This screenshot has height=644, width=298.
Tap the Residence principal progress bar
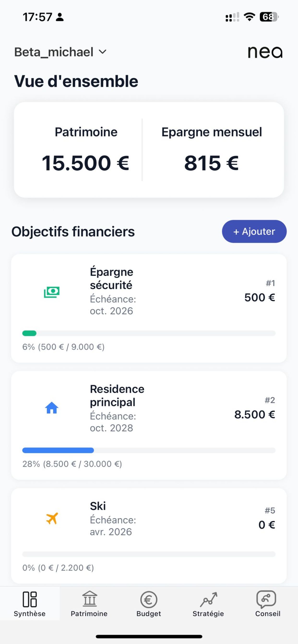click(x=149, y=450)
